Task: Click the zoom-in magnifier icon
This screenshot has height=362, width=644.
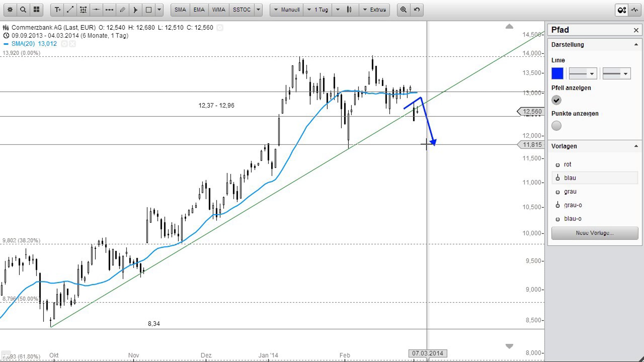Action: [403, 10]
